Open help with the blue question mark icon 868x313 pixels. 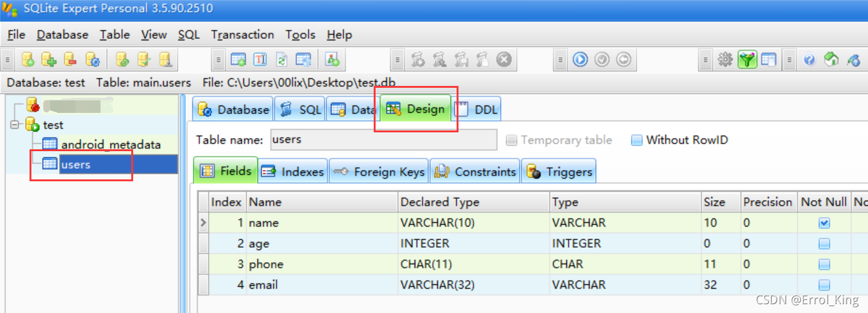pyautogui.click(x=810, y=60)
